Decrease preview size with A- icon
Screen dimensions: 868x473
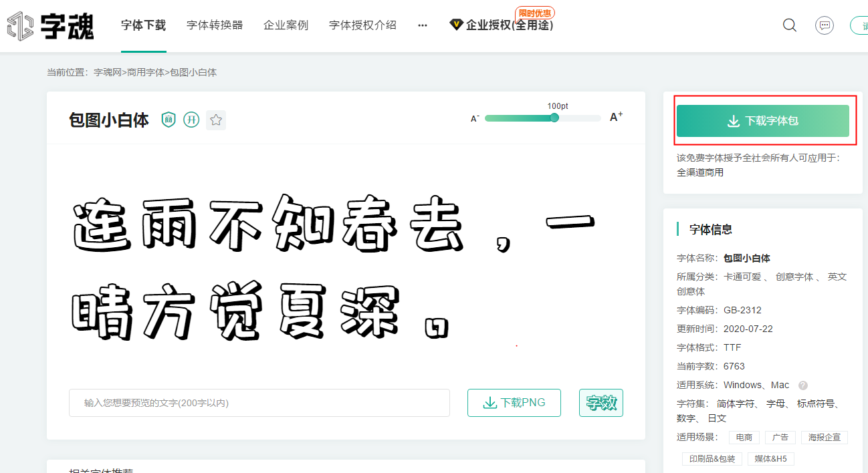point(475,118)
